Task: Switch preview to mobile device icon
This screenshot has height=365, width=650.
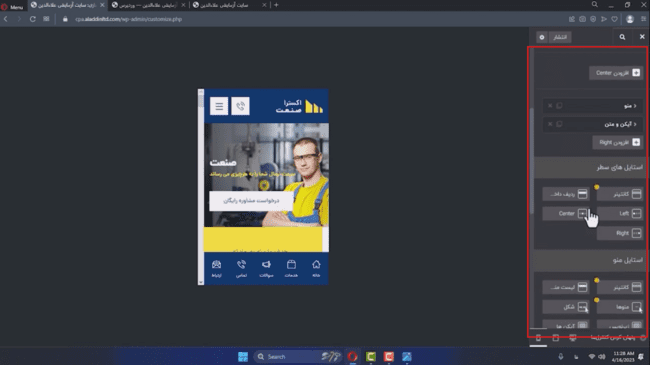Action: point(538,338)
